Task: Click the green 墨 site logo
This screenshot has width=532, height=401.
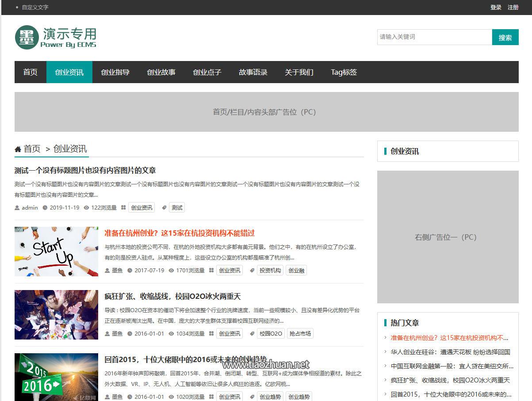Action: (x=27, y=37)
